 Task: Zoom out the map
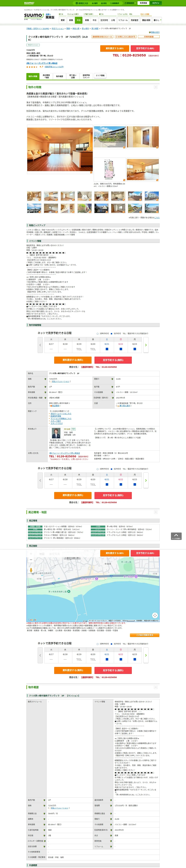31,560
